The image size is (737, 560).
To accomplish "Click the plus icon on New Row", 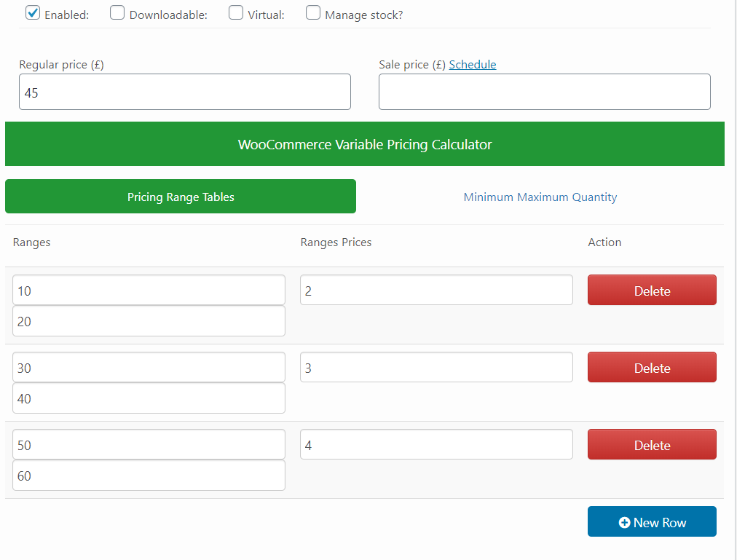I will [x=624, y=522].
